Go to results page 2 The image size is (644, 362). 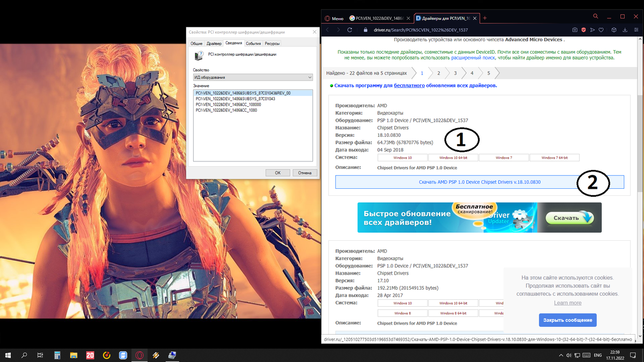coord(438,72)
